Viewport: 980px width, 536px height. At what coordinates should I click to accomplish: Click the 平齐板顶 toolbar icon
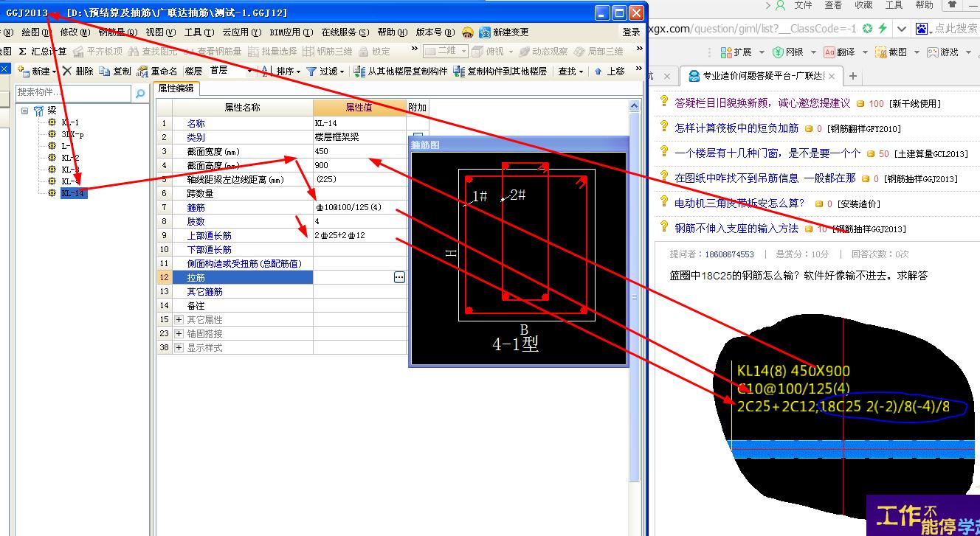click(78, 52)
